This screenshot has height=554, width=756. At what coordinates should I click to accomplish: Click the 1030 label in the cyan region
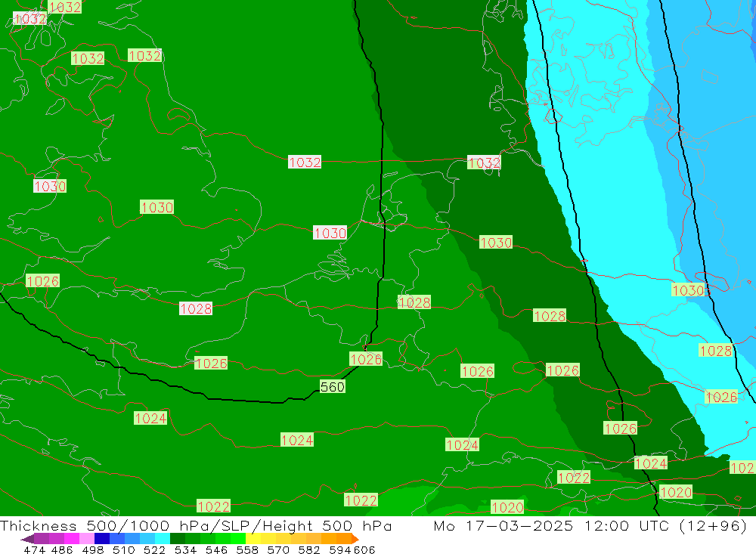[x=688, y=290]
